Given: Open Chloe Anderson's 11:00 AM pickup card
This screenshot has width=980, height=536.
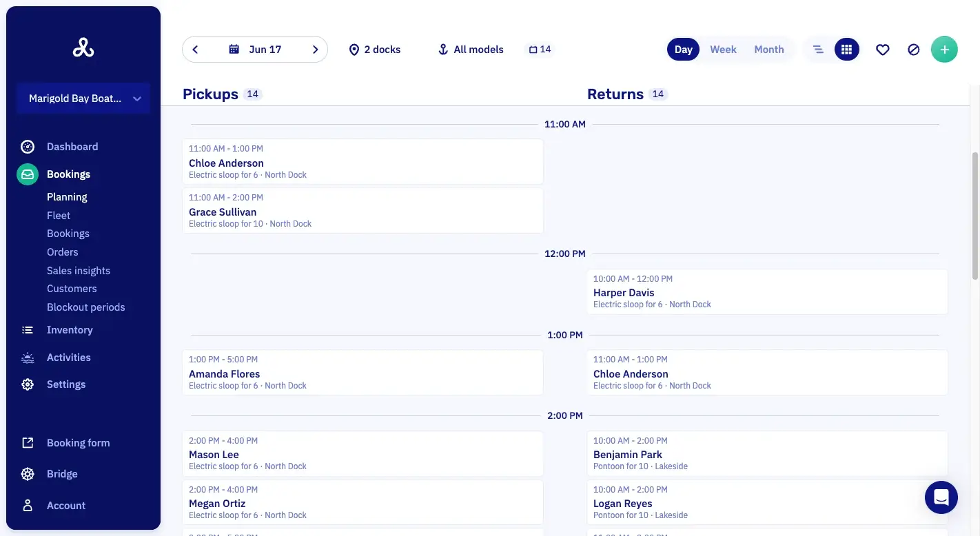Looking at the screenshot, I should (x=363, y=162).
